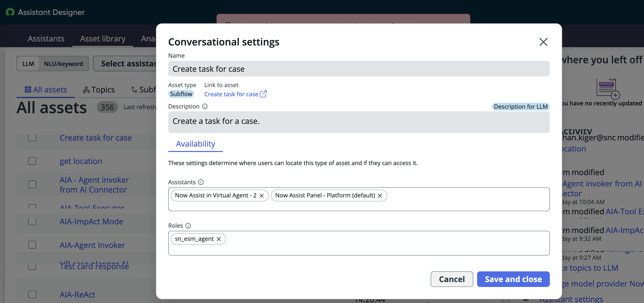
Task: Check the AIA-ImpAct Mode row checkbox
Action: [x=32, y=221]
